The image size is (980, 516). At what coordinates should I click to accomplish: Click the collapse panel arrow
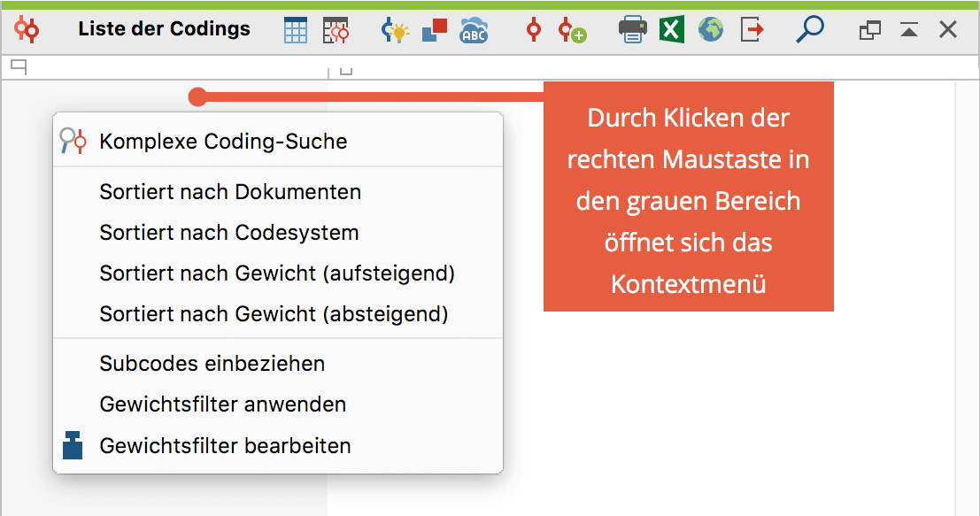tap(908, 29)
